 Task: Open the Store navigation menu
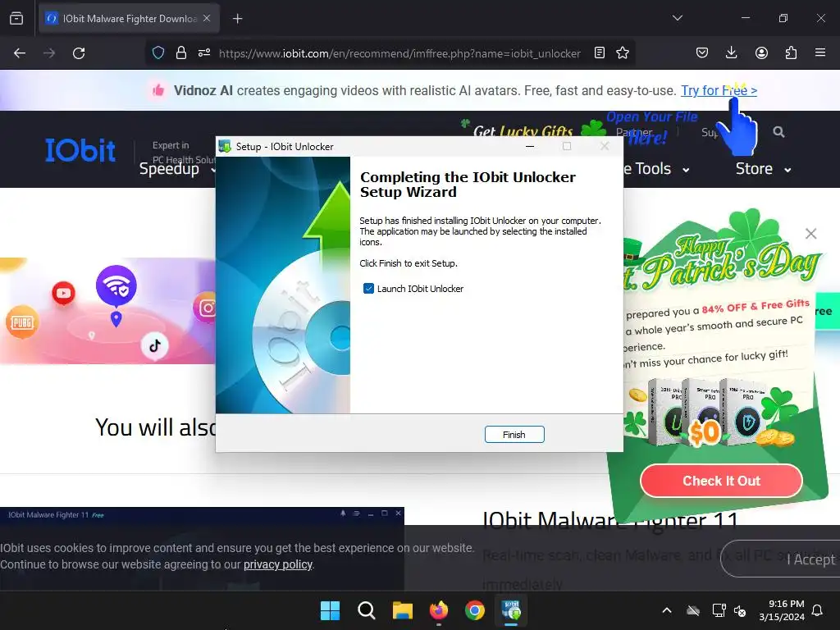click(x=754, y=169)
